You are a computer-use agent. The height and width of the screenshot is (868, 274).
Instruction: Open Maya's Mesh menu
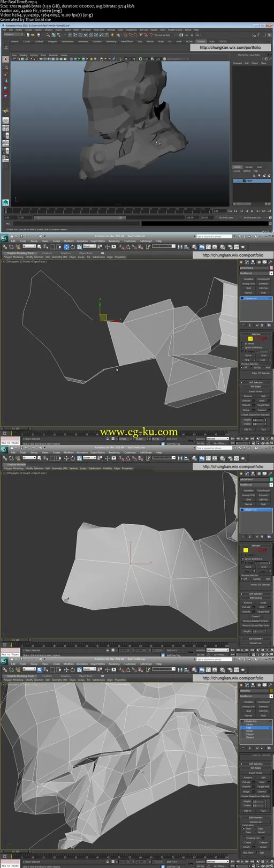pos(76,30)
